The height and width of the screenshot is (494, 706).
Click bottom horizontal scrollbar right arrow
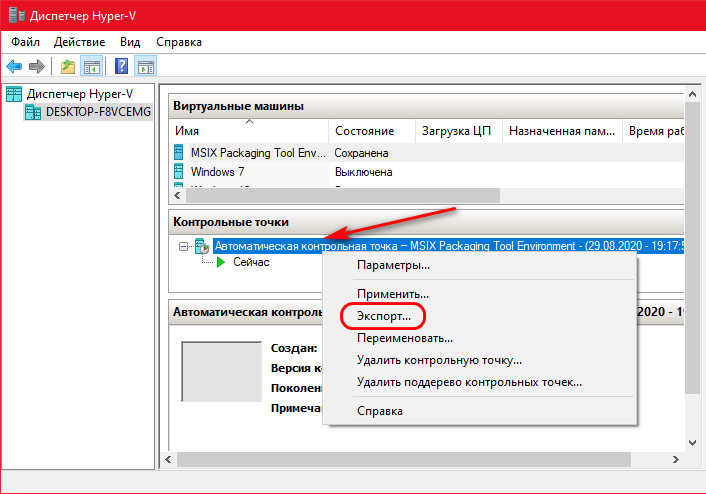point(675,460)
